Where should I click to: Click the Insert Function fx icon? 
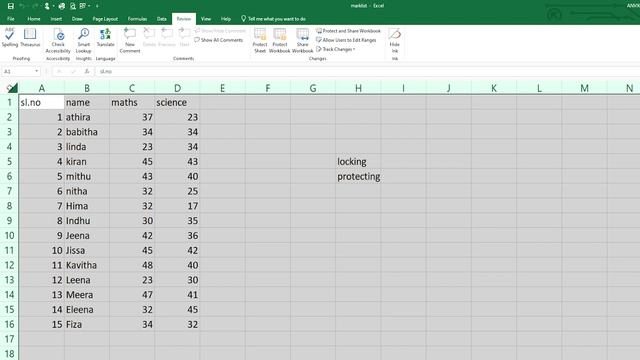coord(87,71)
